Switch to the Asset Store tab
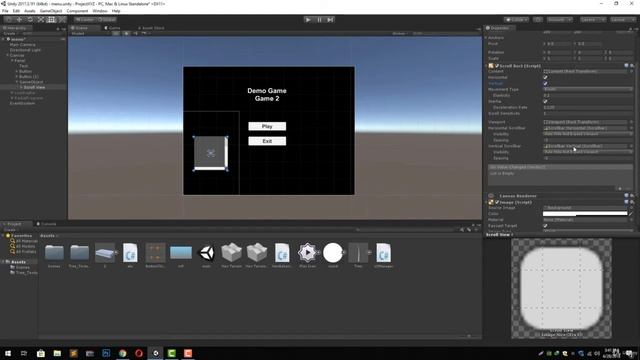The width and height of the screenshot is (640, 360). (x=151, y=28)
